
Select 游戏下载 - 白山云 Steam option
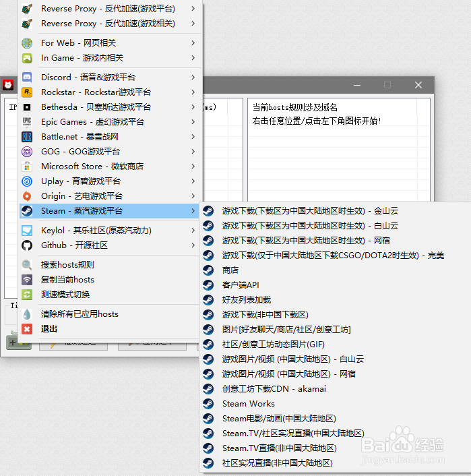336,226
